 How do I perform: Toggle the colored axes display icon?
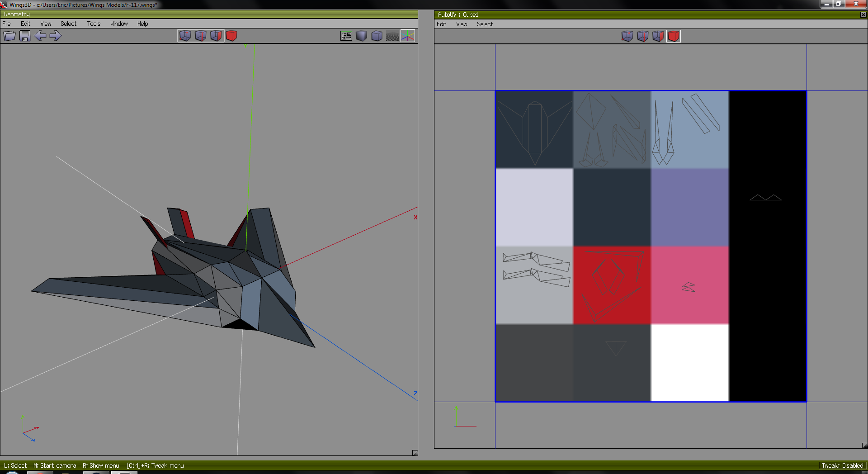pos(408,36)
